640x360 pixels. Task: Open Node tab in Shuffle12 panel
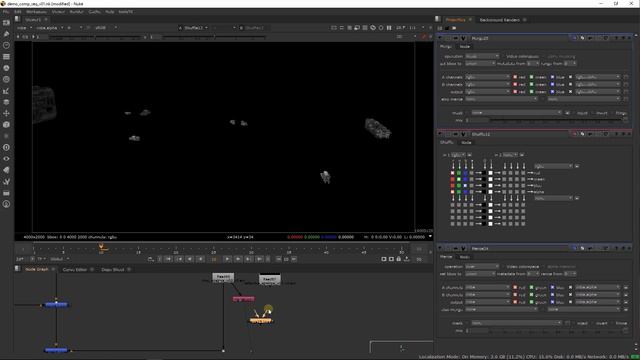point(466,142)
